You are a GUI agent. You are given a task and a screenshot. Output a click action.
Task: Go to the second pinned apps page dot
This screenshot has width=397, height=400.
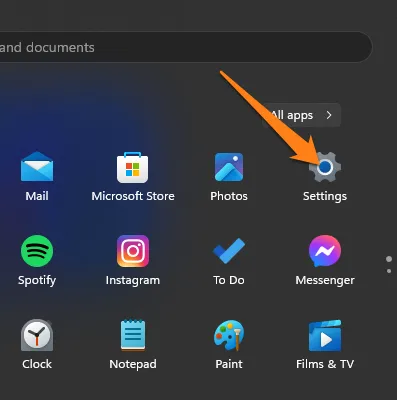389,271
